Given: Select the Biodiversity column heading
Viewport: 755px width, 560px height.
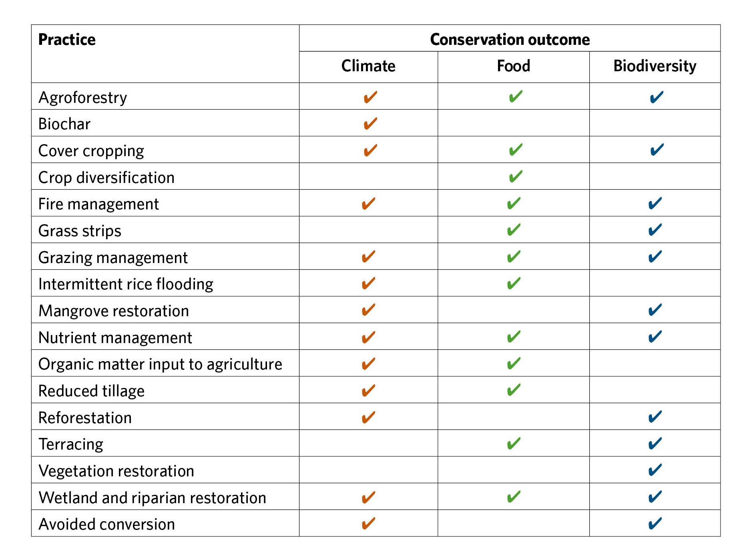Looking at the screenshot, I should click(655, 66).
